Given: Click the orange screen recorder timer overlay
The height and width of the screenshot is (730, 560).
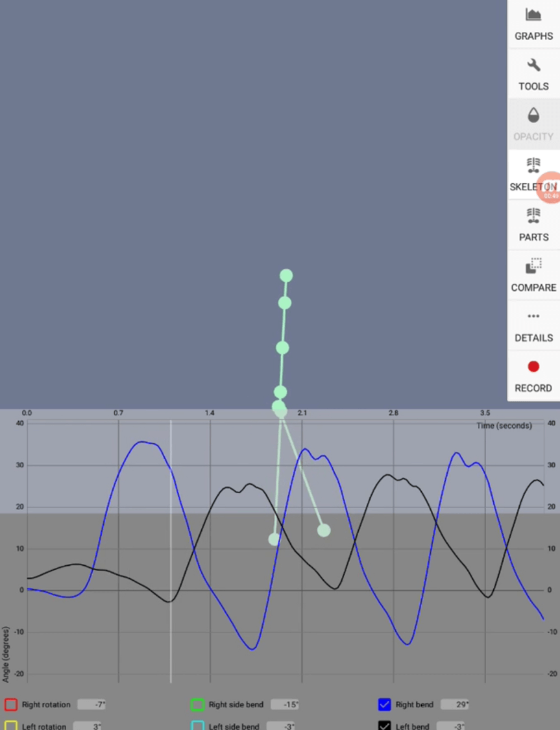Looking at the screenshot, I should tap(551, 188).
